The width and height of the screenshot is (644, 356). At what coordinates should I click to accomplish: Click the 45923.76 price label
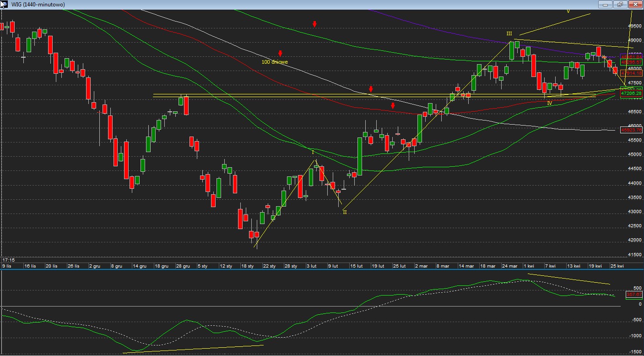[632, 130]
